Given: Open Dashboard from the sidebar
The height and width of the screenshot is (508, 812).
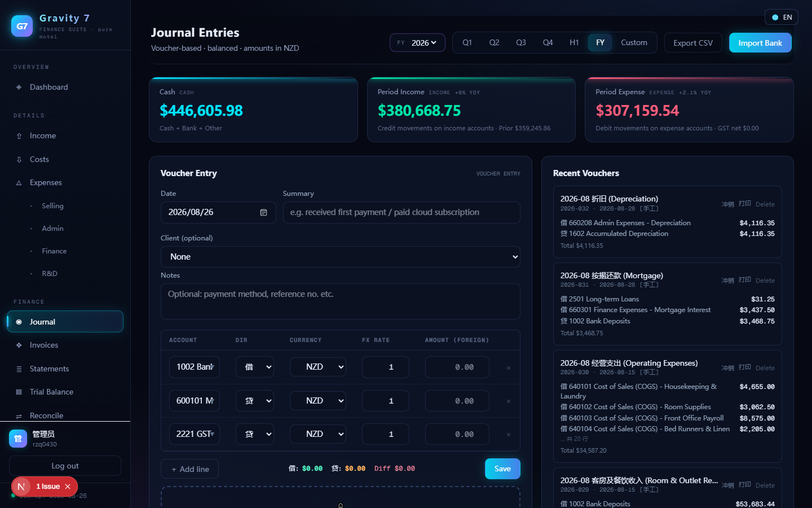Looking at the screenshot, I should click(x=65, y=87).
